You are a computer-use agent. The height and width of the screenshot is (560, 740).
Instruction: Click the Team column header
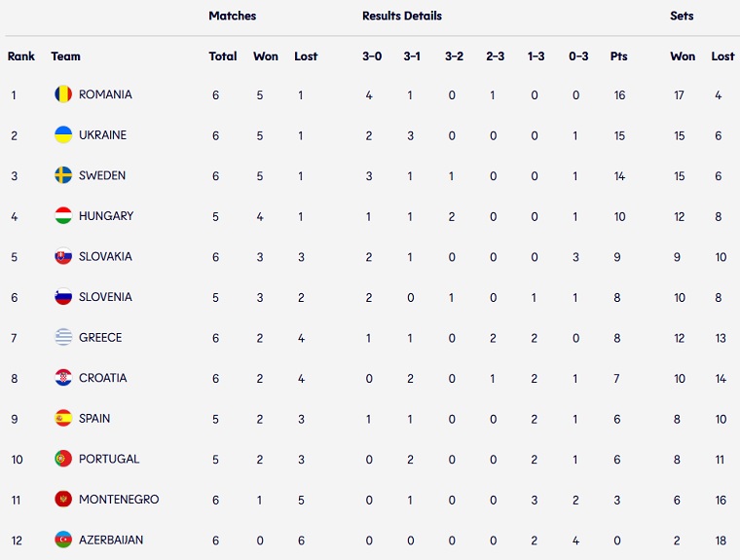[66, 56]
